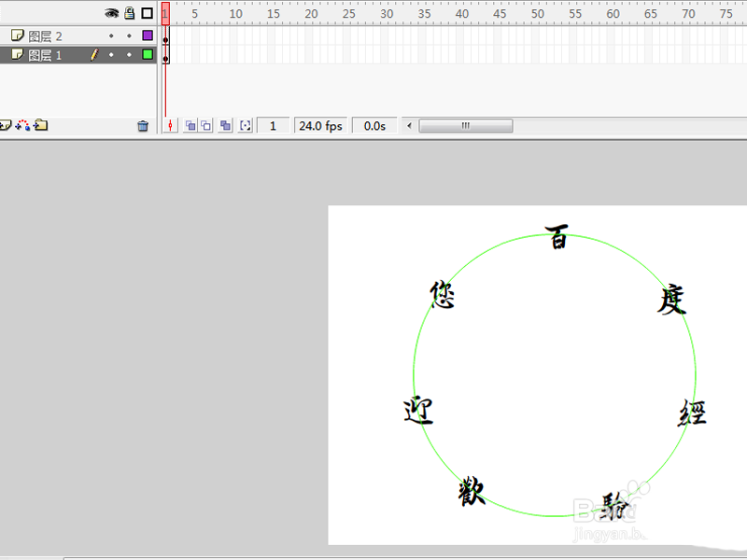Select the character 驗 on the stage
The width and height of the screenshot is (747, 560).
click(x=615, y=506)
